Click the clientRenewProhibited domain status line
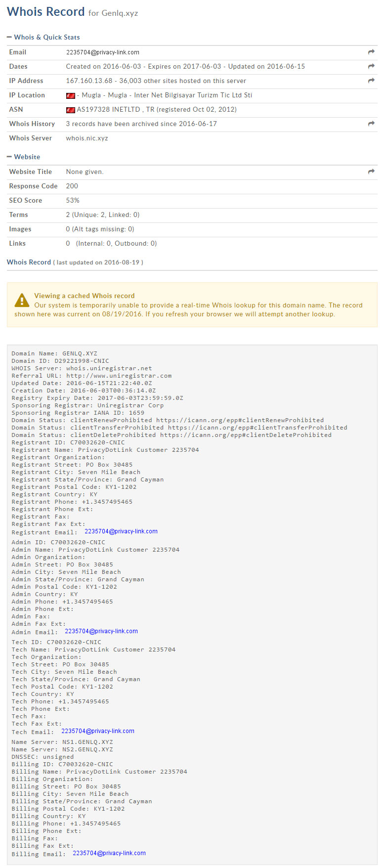The width and height of the screenshot is (391, 868). (x=168, y=420)
